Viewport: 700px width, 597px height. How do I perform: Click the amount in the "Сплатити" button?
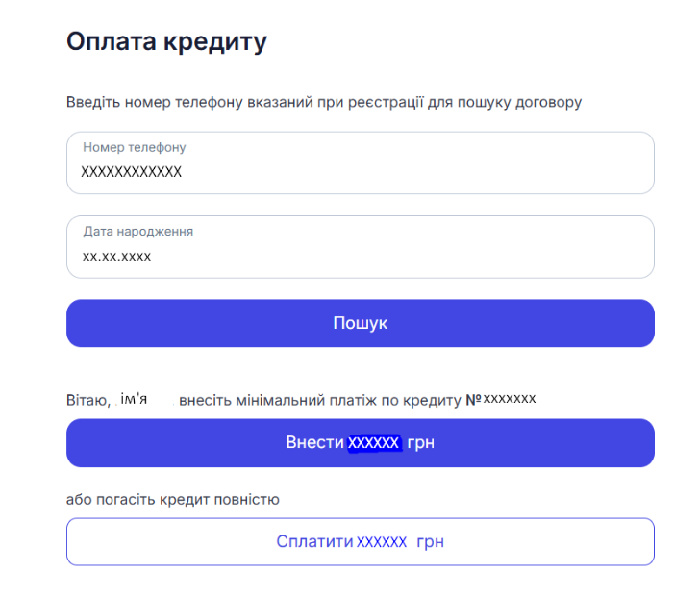[x=382, y=542]
